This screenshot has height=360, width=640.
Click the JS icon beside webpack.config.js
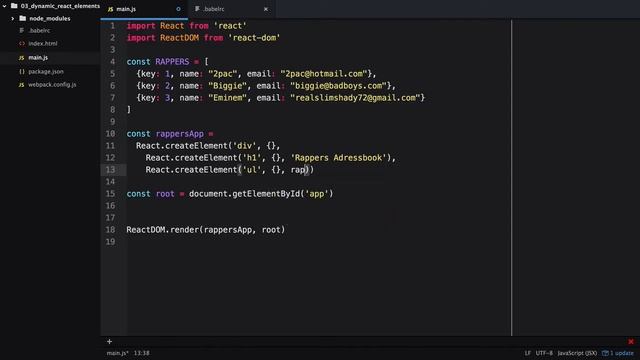[21, 85]
